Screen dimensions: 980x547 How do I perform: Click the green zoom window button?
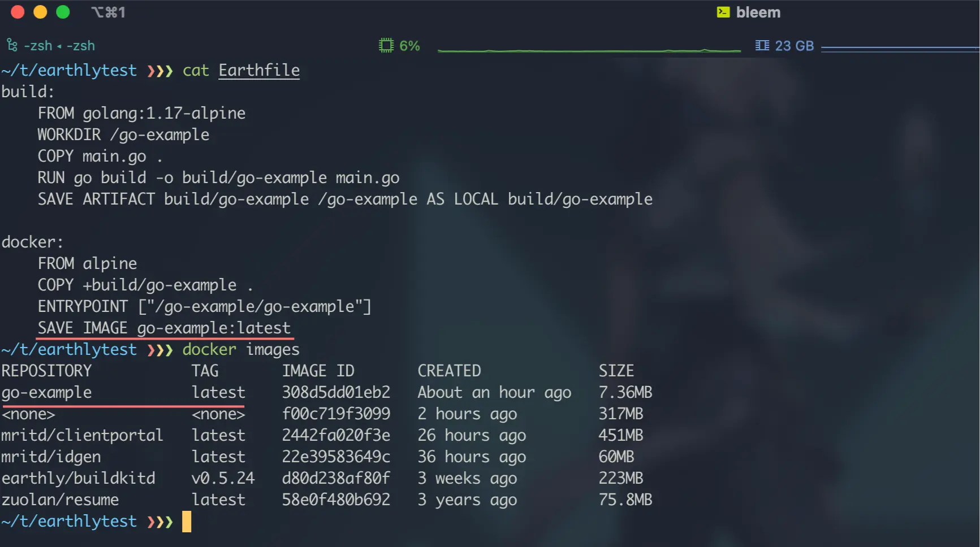click(63, 12)
